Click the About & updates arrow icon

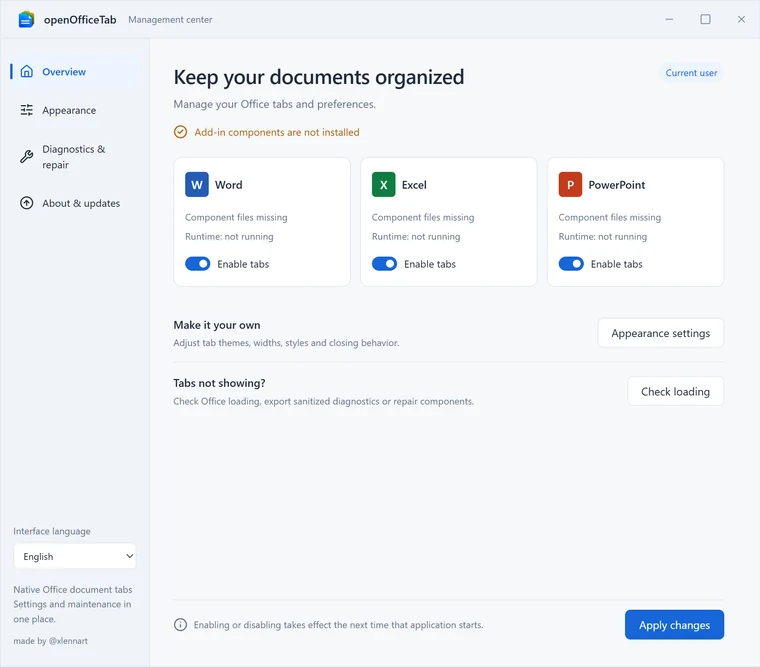pos(27,203)
